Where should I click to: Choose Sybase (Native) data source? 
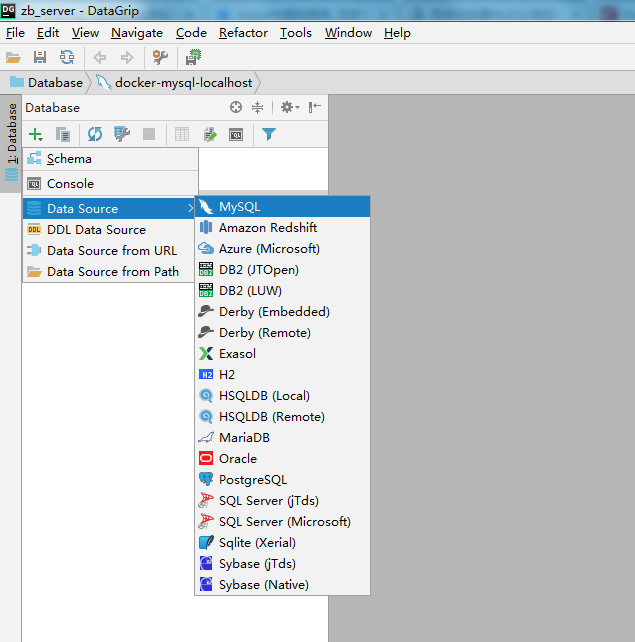pos(282,584)
